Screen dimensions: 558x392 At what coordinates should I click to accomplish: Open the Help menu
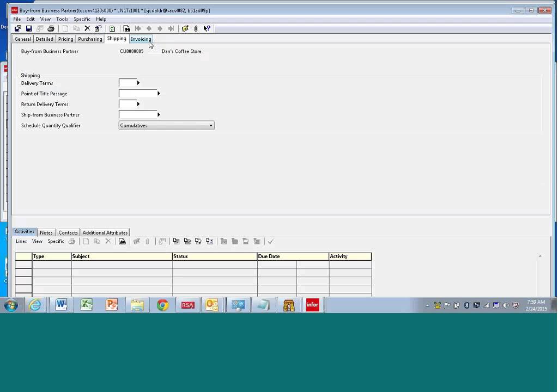101,19
